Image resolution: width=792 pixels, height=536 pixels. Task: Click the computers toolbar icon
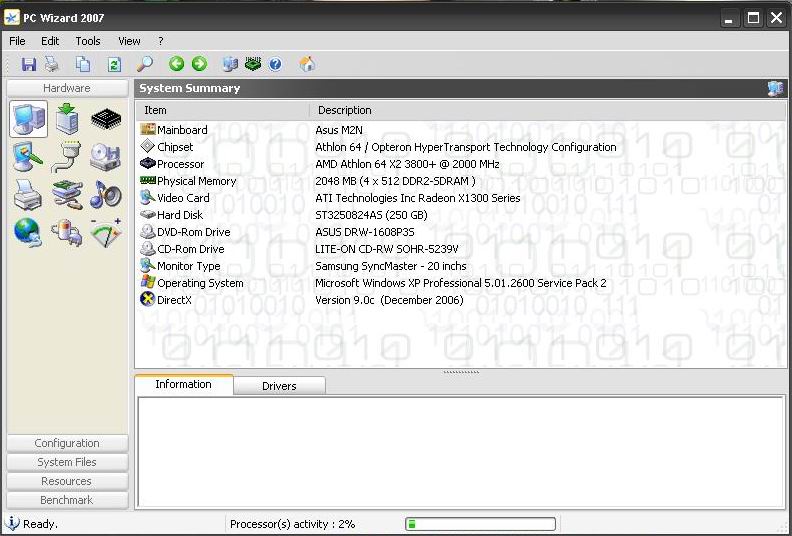(x=230, y=64)
